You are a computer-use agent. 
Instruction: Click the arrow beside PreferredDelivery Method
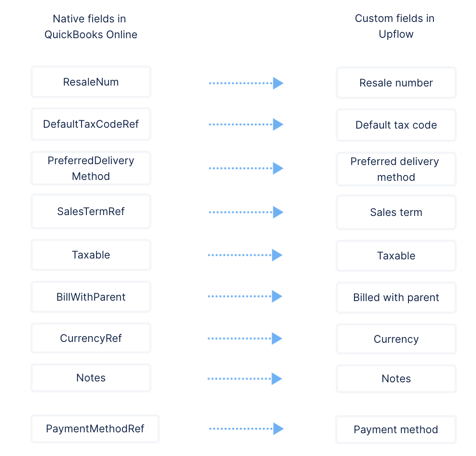pos(246,168)
